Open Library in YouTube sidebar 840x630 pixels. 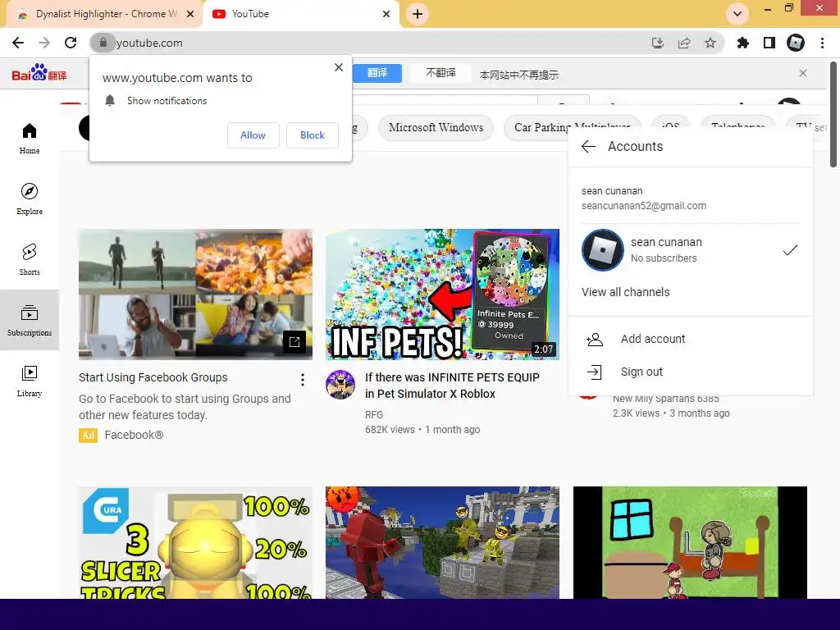click(x=30, y=381)
